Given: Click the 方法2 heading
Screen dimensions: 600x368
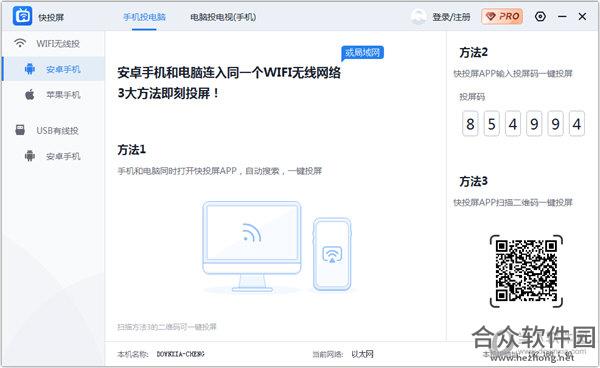Looking at the screenshot, I should (x=474, y=52).
